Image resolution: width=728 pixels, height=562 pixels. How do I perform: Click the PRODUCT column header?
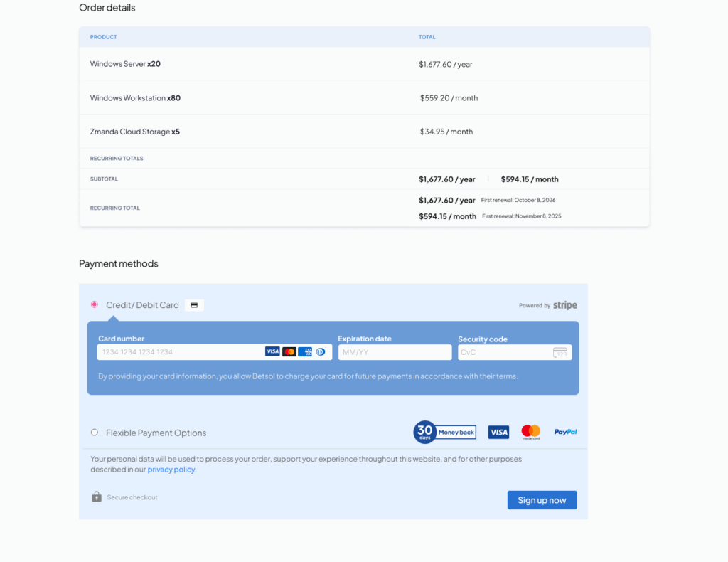[x=104, y=37]
